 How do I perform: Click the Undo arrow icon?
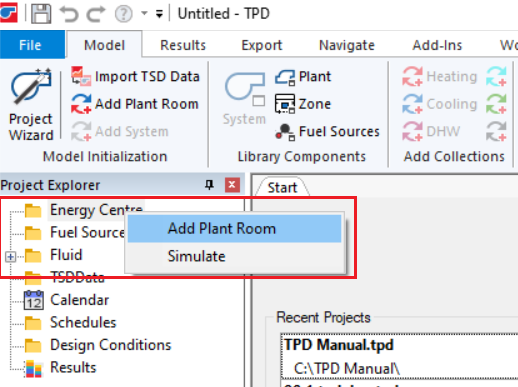tap(69, 14)
